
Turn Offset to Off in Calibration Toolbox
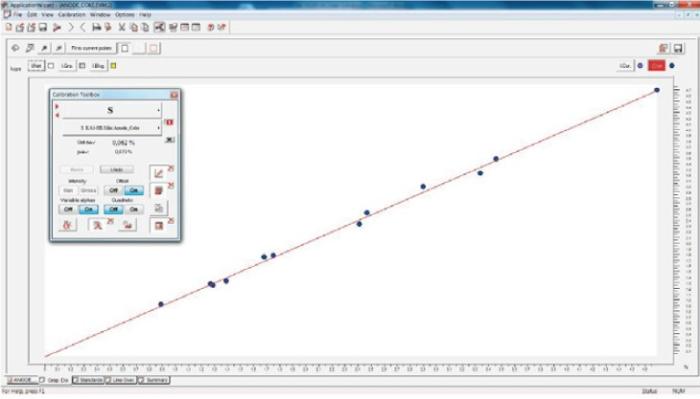pyautogui.click(x=113, y=191)
